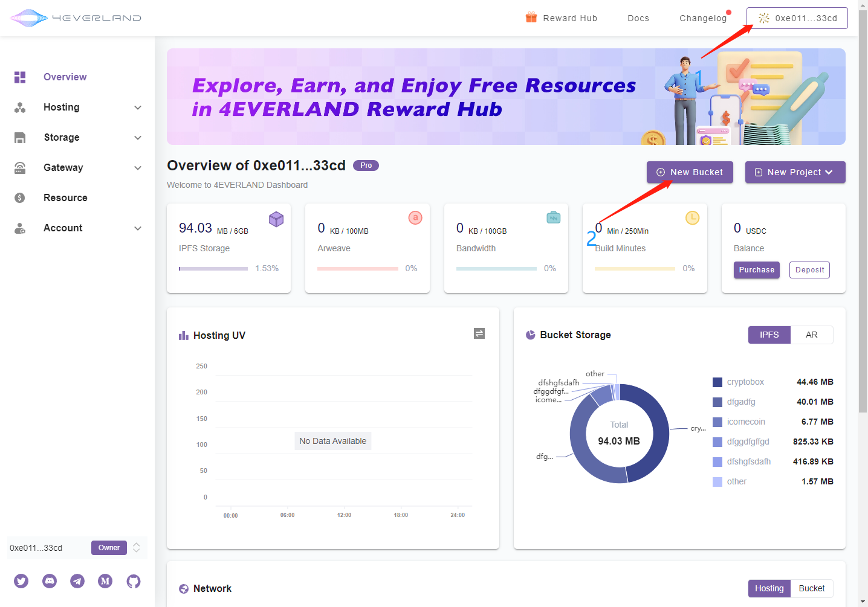Click the Overview grid icon in sidebar
This screenshot has width=868, height=607.
pyautogui.click(x=20, y=77)
